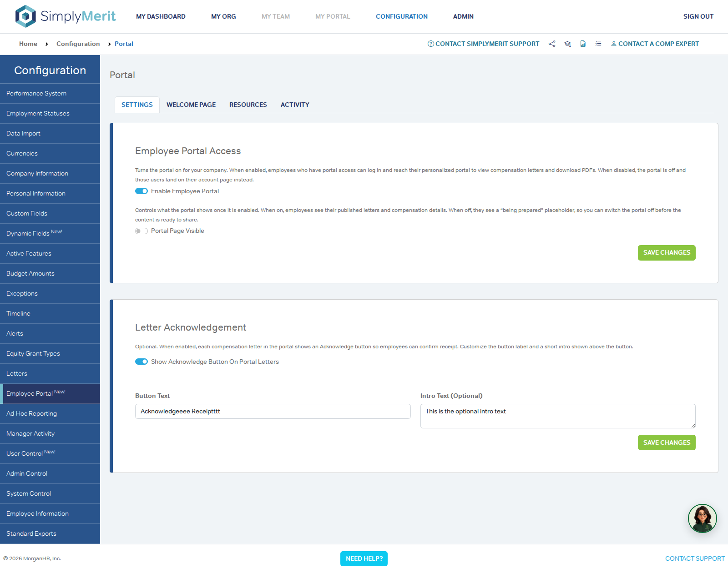Open Ad-Hoc Reporting in sidebar
The height and width of the screenshot is (573, 728).
coord(50,414)
